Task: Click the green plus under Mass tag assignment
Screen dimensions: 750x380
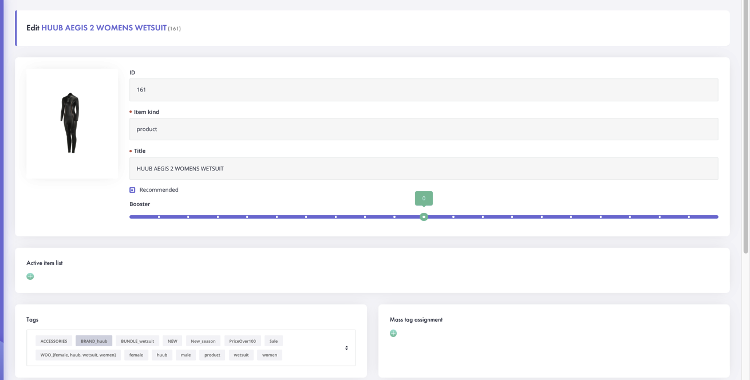Action: [x=393, y=333]
